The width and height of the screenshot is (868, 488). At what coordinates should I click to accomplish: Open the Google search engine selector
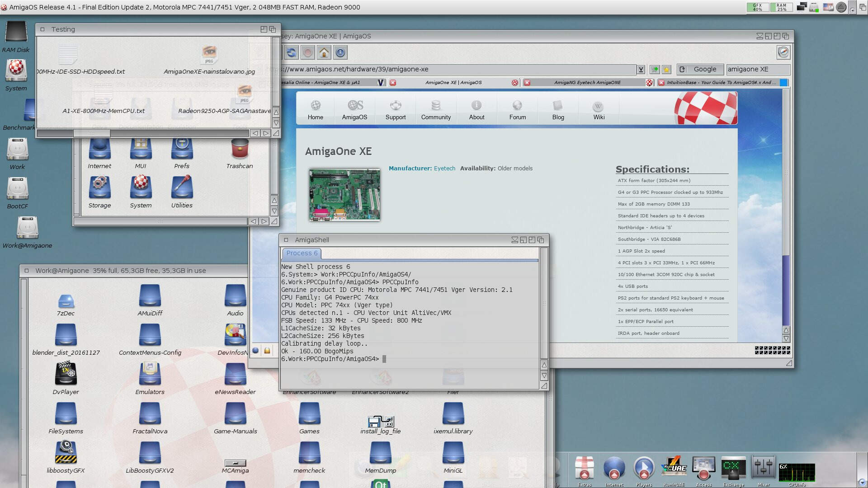pos(700,69)
